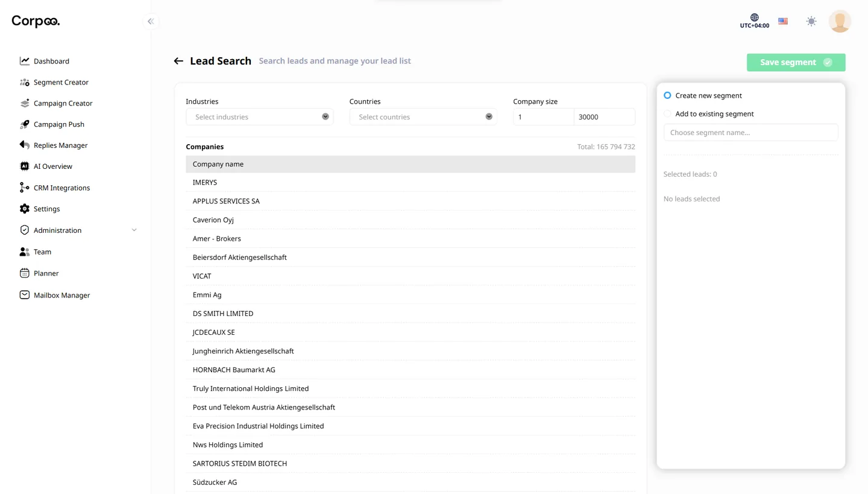This screenshot has height=494, width=868.
Task: Collapse the sidebar with double-chevron button
Action: tap(151, 22)
